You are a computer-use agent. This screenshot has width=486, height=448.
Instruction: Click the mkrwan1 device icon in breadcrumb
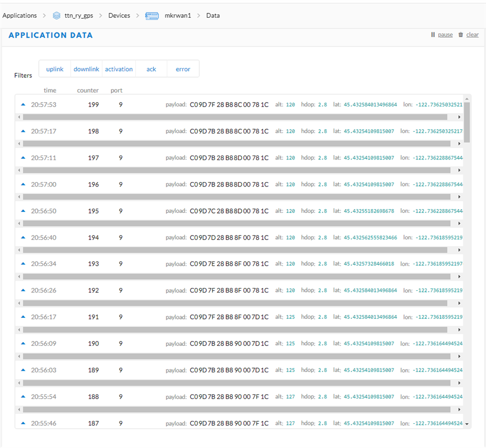[152, 15]
